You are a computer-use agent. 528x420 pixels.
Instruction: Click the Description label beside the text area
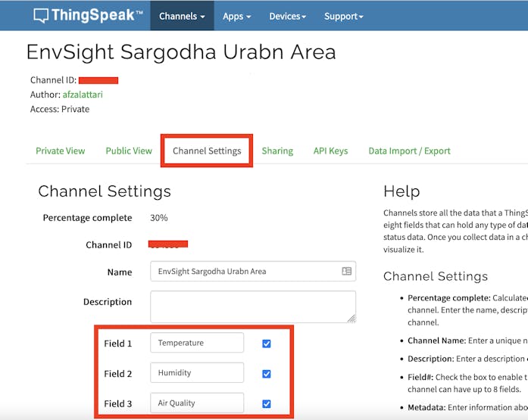coord(108,302)
